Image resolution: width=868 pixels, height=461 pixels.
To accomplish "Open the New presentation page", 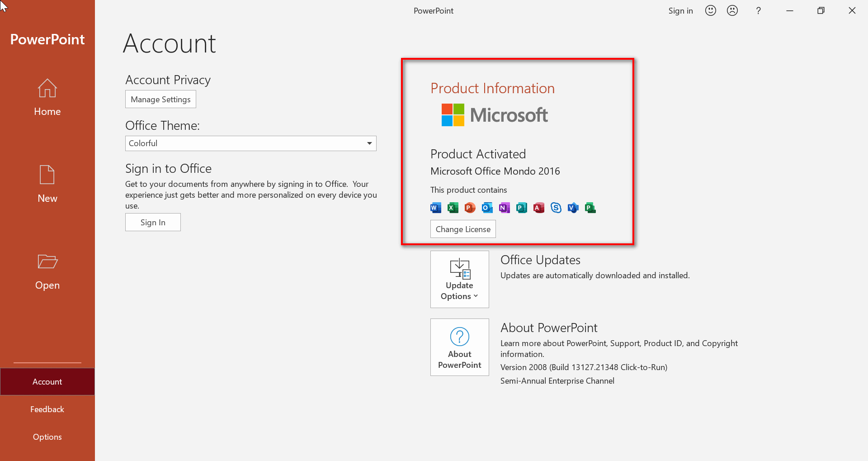I will coord(47,184).
